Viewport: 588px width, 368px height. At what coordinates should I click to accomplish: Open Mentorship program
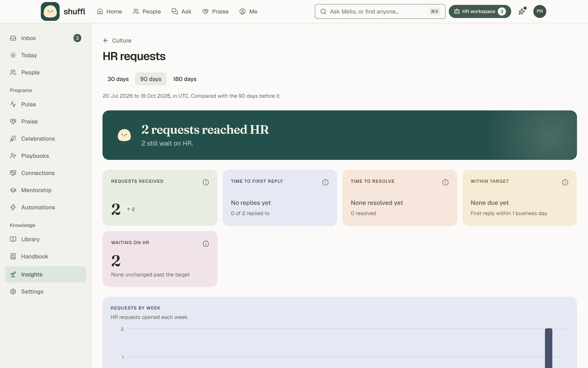[x=46, y=190]
